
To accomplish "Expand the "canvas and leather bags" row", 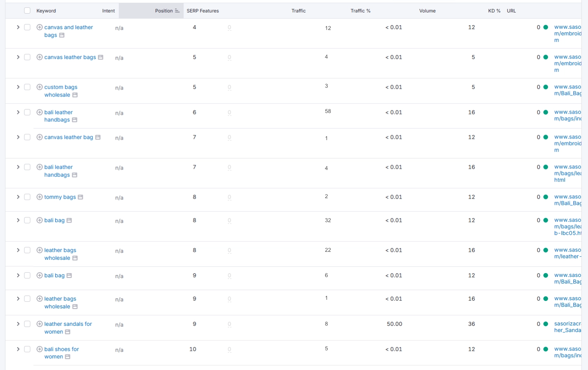I will (x=18, y=27).
